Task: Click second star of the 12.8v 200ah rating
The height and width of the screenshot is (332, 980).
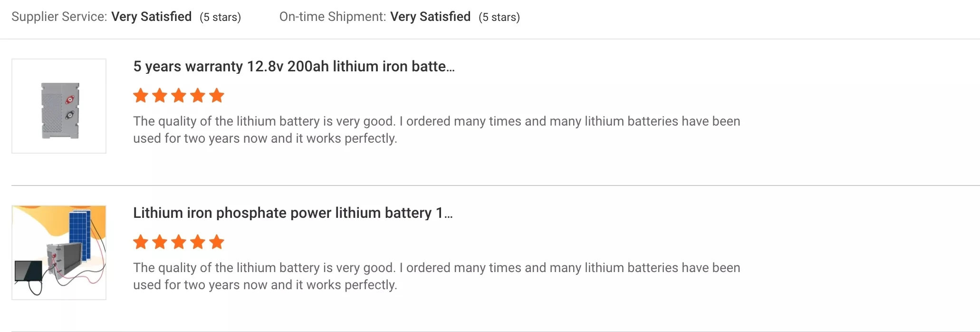Action: tap(160, 96)
